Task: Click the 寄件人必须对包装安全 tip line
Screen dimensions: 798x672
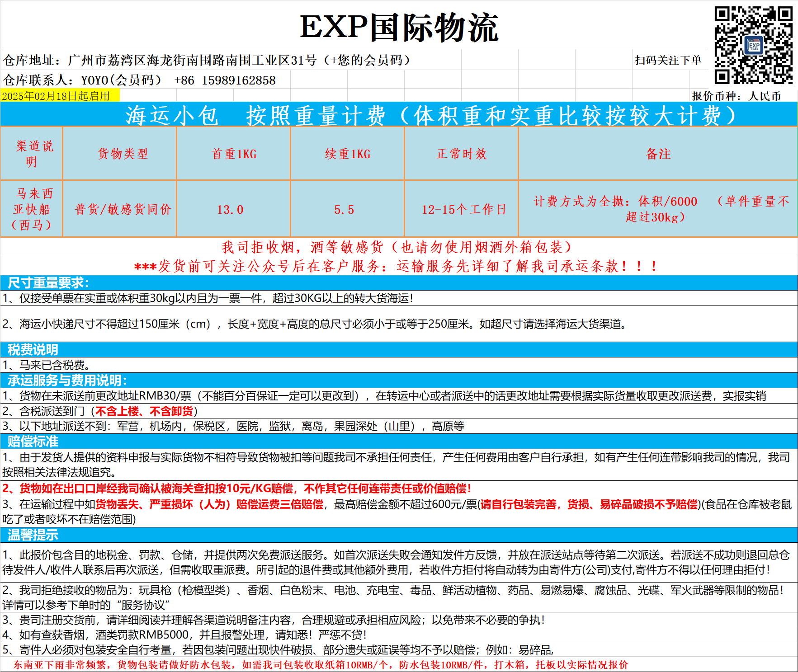Action: [399, 650]
